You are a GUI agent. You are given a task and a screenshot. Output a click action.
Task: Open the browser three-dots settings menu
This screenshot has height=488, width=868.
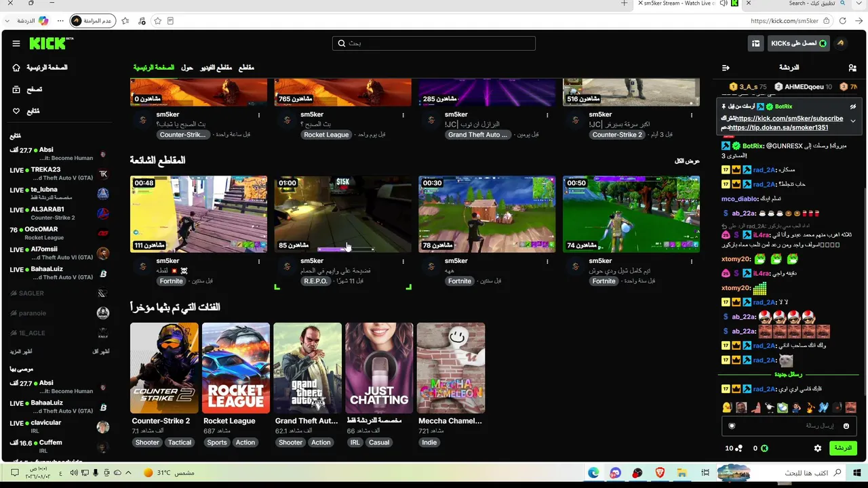[60, 21]
